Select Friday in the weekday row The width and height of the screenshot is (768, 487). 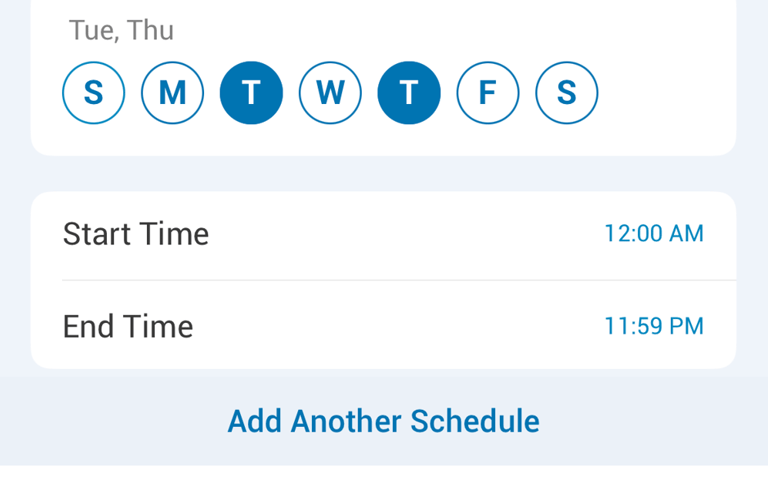(488, 93)
